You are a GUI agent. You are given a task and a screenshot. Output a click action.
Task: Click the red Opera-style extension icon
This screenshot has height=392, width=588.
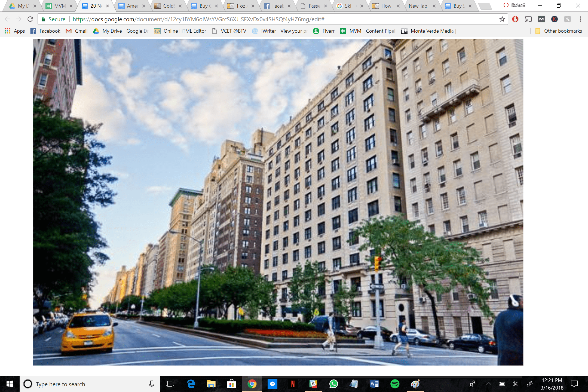point(515,19)
